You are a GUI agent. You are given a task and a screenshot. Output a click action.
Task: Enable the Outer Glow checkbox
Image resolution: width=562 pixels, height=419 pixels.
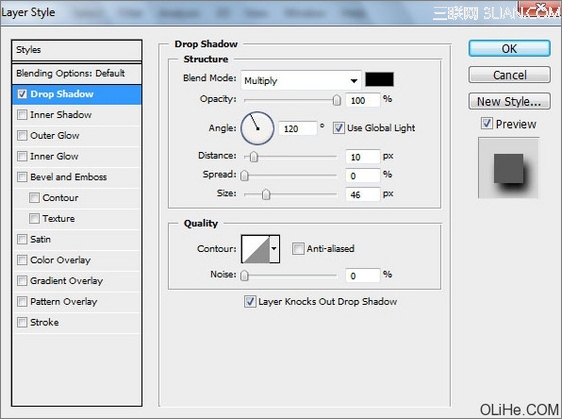tap(22, 135)
